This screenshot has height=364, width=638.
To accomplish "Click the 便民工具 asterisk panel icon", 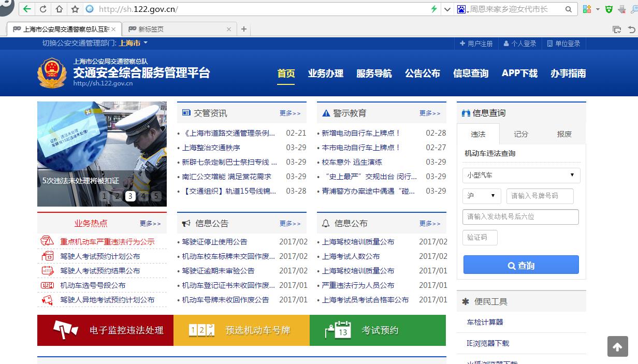I will click(x=466, y=301).
